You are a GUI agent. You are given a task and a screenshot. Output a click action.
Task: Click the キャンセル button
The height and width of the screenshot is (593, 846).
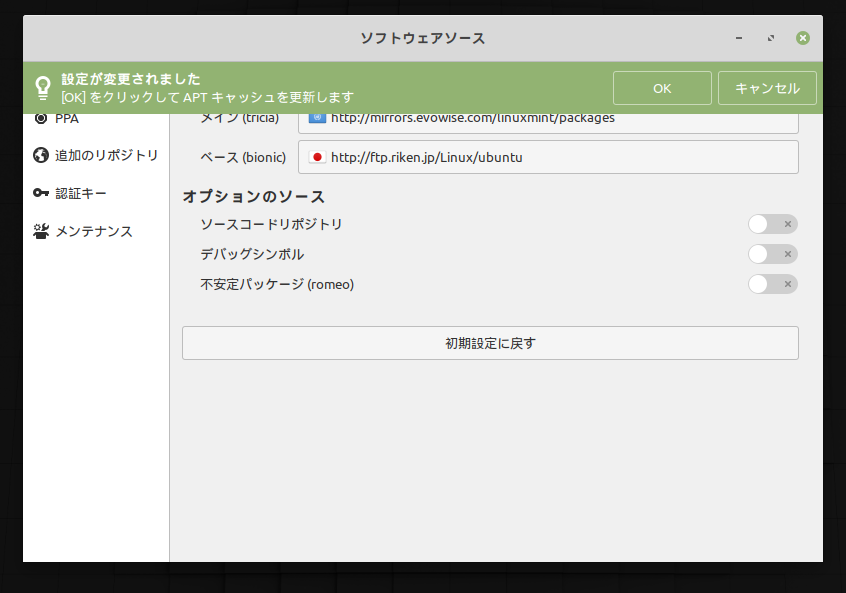(x=767, y=88)
